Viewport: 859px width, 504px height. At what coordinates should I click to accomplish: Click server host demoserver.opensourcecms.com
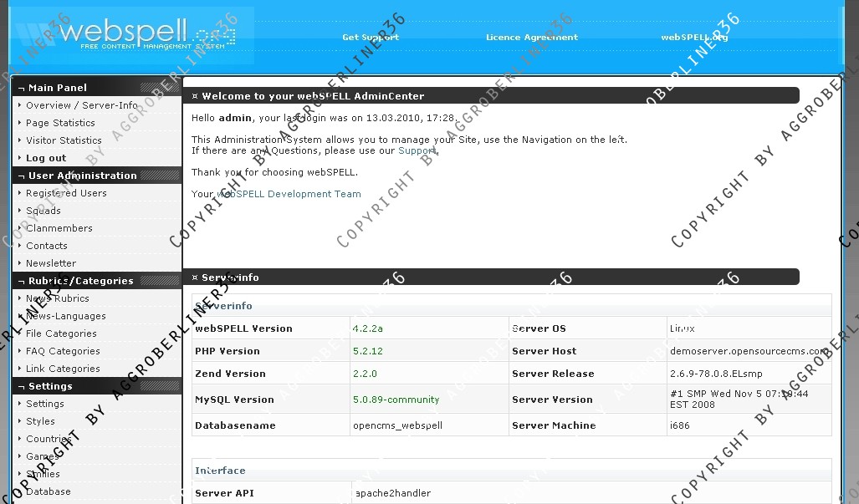click(x=749, y=351)
